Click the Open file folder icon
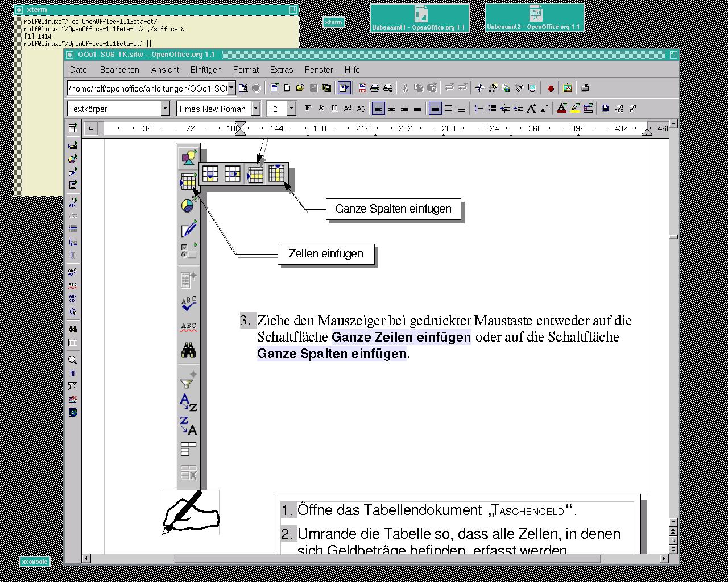 click(x=300, y=88)
